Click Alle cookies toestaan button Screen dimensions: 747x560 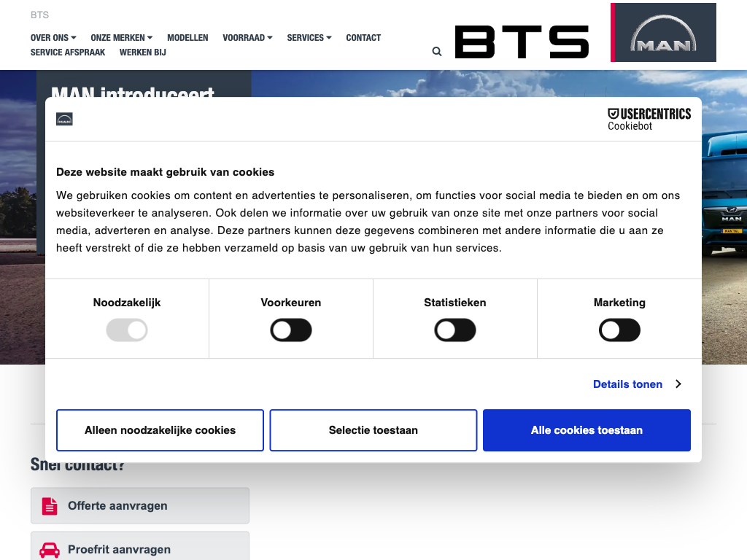(587, 430)
